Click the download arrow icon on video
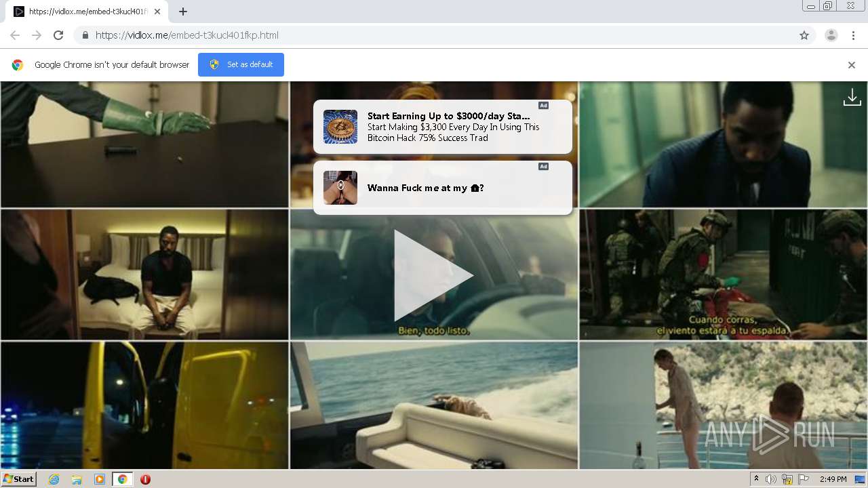 [x=852, y=98]
